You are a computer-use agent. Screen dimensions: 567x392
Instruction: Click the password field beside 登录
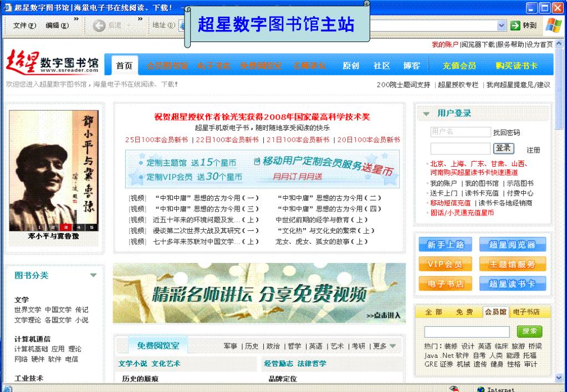[461, 148]
